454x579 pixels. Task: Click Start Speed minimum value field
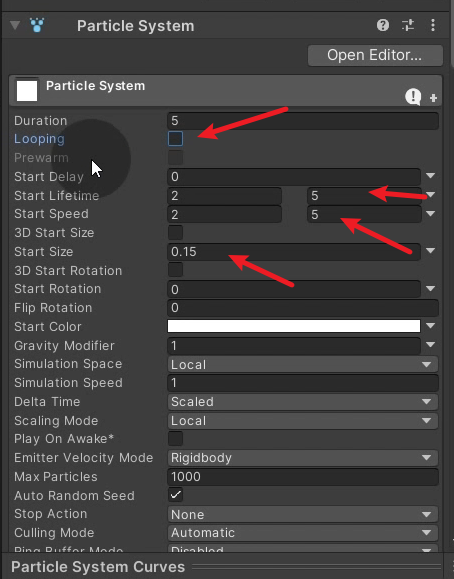coord(225,214)
